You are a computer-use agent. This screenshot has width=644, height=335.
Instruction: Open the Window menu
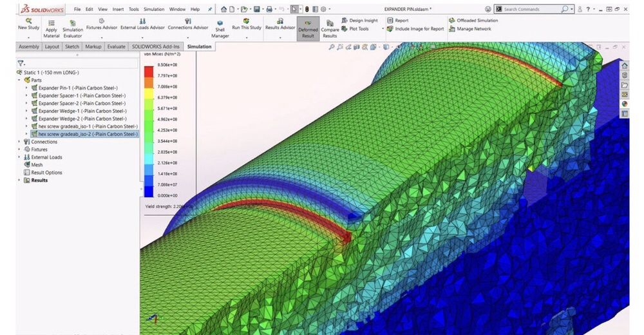pyautogui.click(x=177, y=9)
